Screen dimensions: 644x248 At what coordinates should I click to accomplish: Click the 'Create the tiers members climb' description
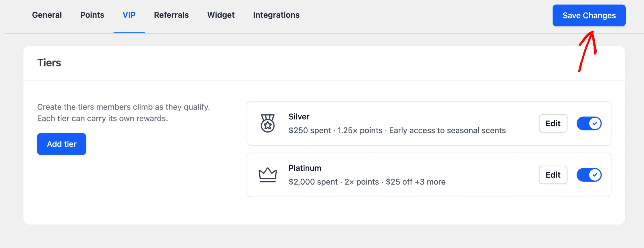(124, 113)
